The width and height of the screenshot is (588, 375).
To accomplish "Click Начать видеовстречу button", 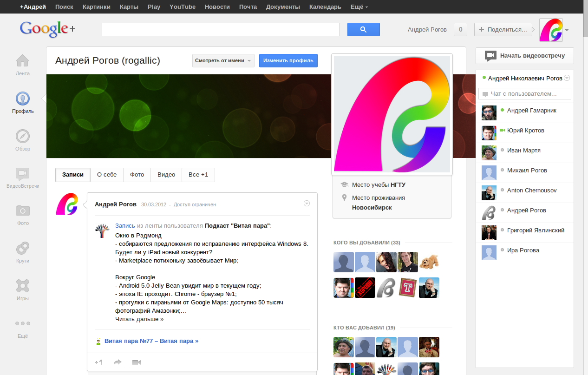I will [525, 56].
